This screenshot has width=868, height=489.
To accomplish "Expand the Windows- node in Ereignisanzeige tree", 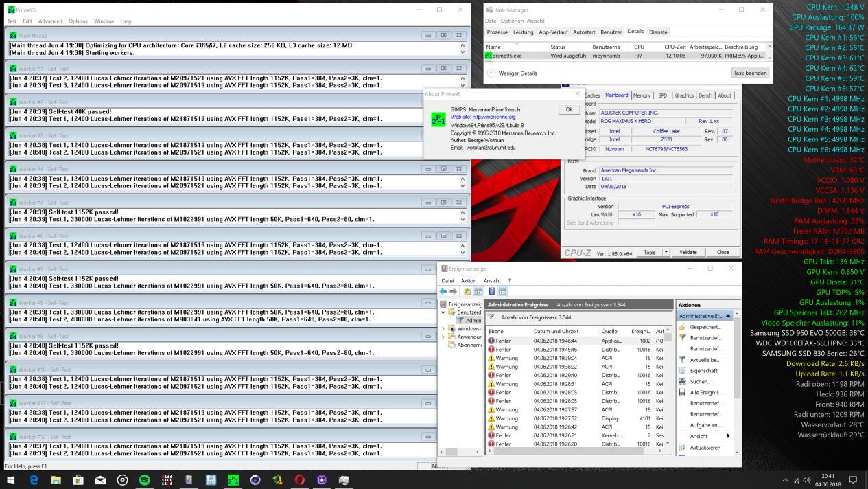I will (x=443, y=328).
